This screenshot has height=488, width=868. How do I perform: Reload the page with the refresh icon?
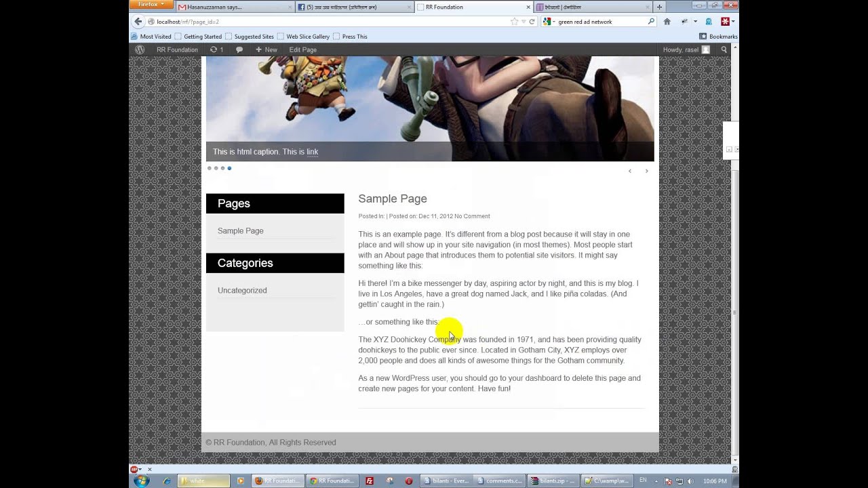pyautogui.click(x=532, y=22)
